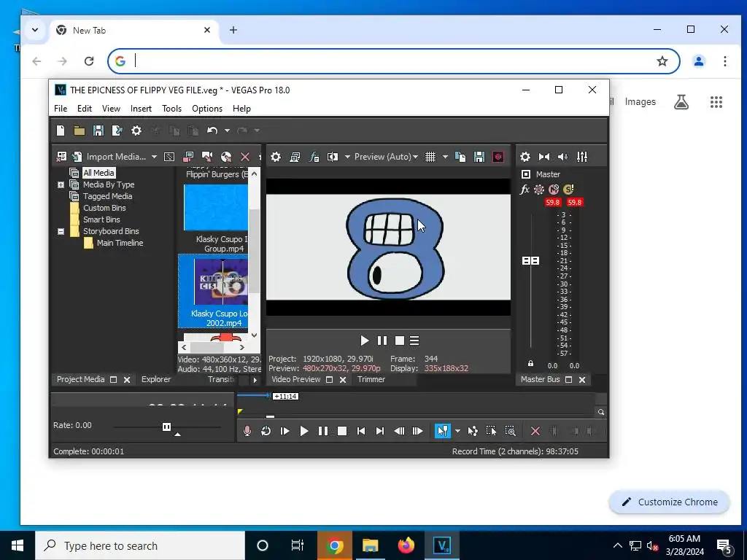Save preview snapshot to file
This screenshot has width=747, height=560.
pyautogui.click(x=479, y=157)
